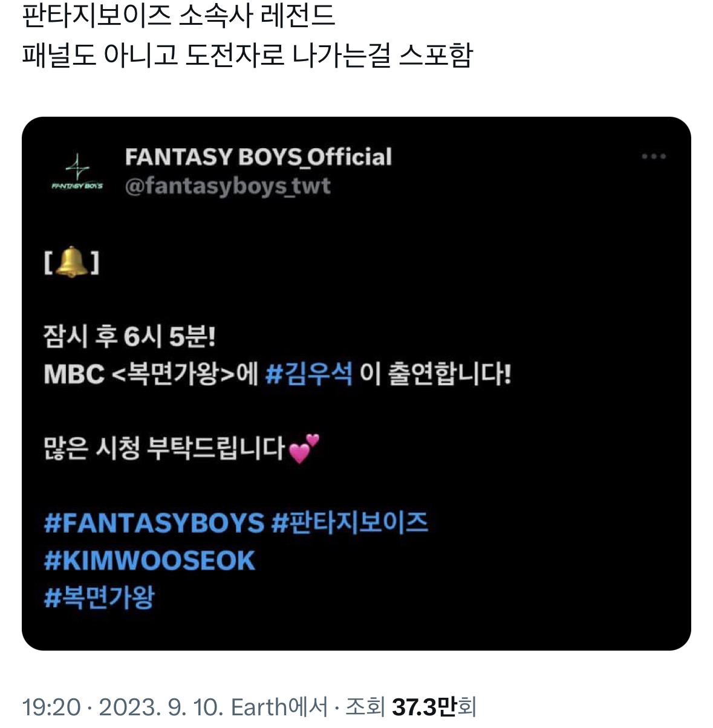
Task: Open the #김우석 hashtag link
Action: point(308,374)
